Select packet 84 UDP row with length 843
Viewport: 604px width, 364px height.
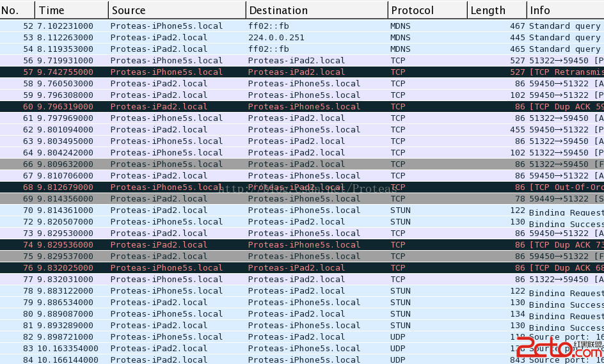pos(256,360)
